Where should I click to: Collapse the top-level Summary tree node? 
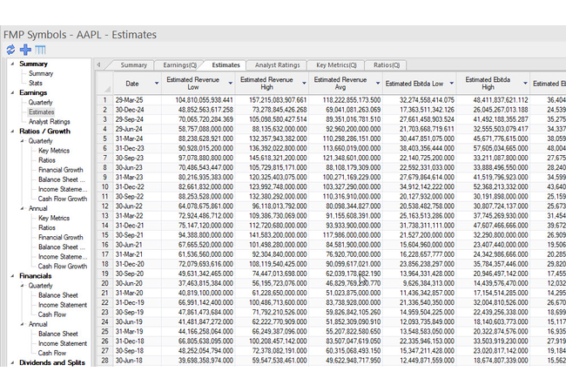[x=13, y=64]
